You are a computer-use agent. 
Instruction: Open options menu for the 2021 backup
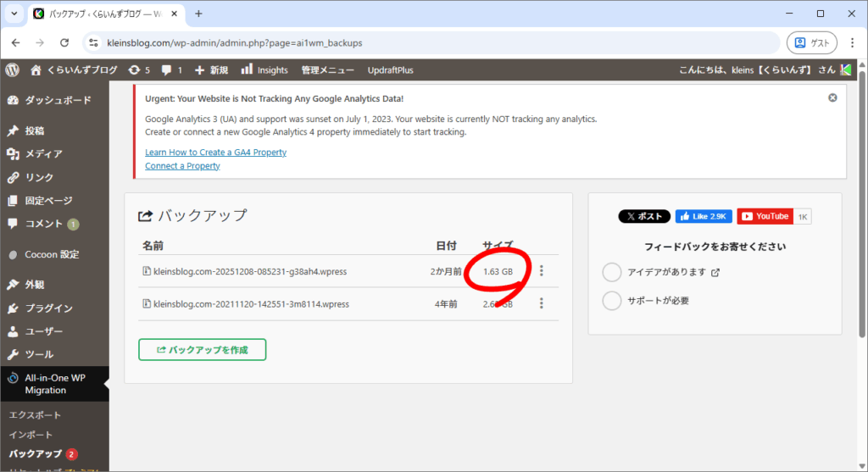[x=542, y=303]
